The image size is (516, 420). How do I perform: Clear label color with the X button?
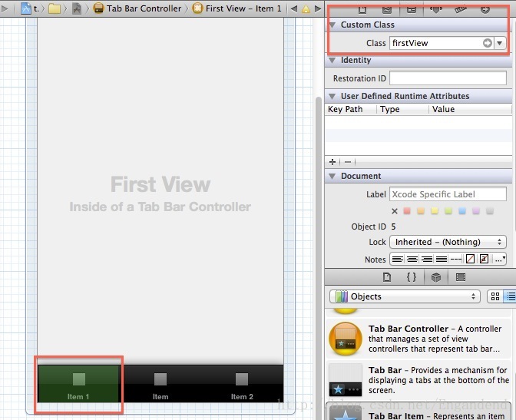click(x=395, y=211)
